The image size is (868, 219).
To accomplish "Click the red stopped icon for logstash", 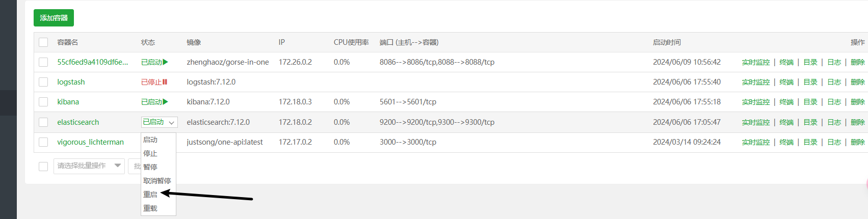I will point(165,82).
